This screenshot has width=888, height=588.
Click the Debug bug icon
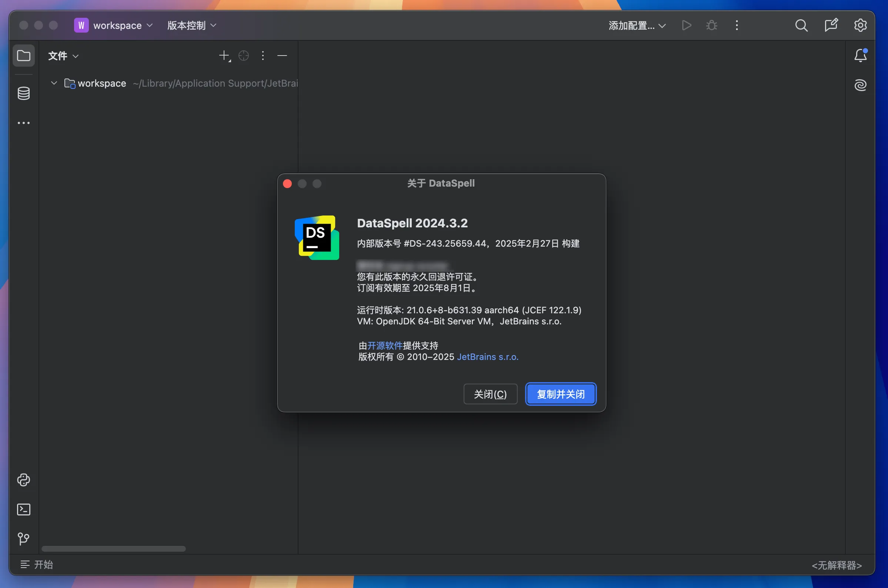click(x=711, y=26)
